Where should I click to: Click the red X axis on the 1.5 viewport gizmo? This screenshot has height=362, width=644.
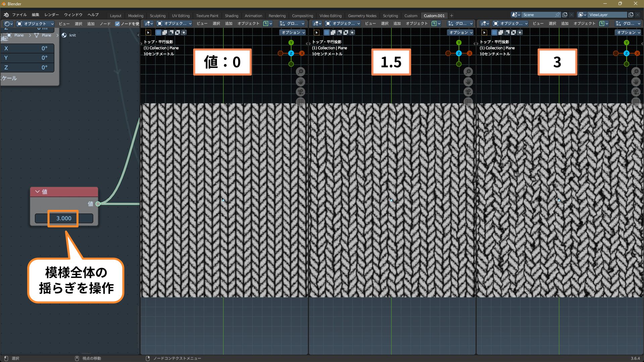[470, 53]
